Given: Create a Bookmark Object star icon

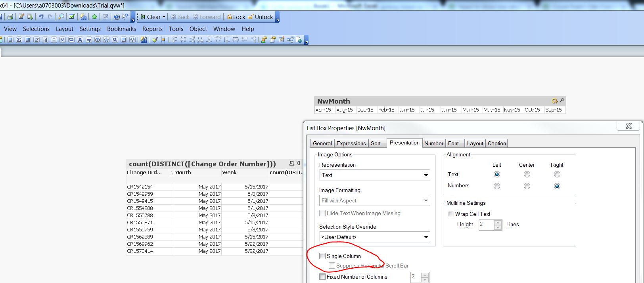Looking at the screenshot, I should click(106, 40).
